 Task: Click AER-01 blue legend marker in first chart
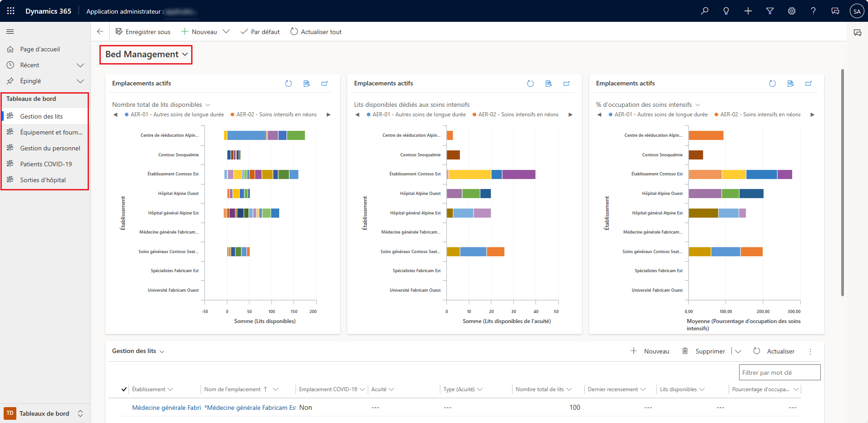(x=127, y=115)
